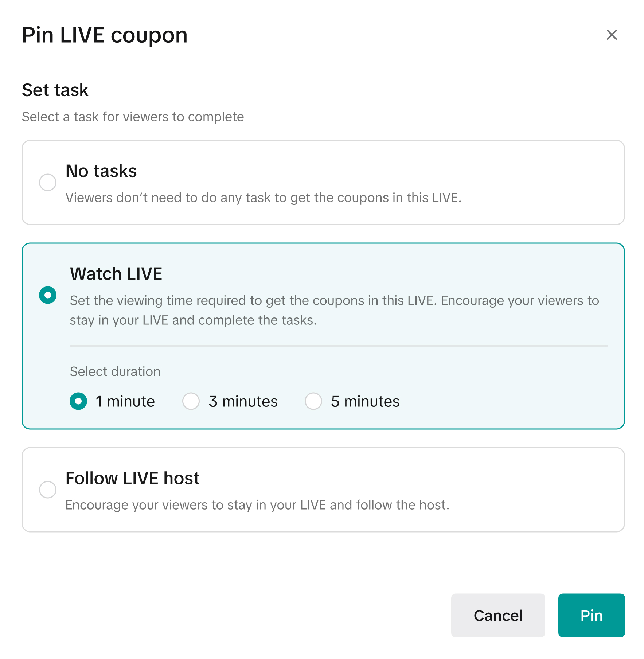The width and height of the screenshot is (644, 659).
Task: Select the Watch LIVE radio button
Action: (48, 295)
